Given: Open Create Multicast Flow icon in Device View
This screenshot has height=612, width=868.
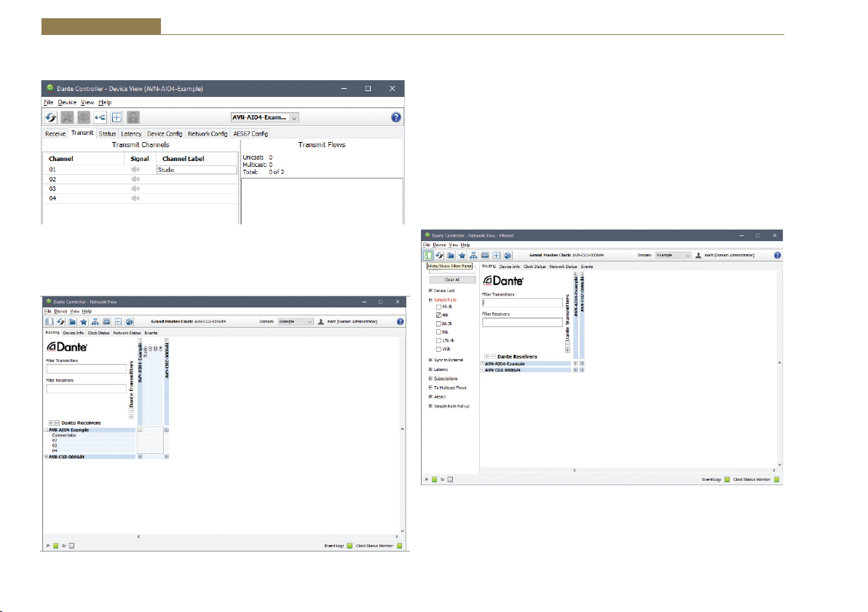Looking at the screenshot, I should click(x=100, y=117).
